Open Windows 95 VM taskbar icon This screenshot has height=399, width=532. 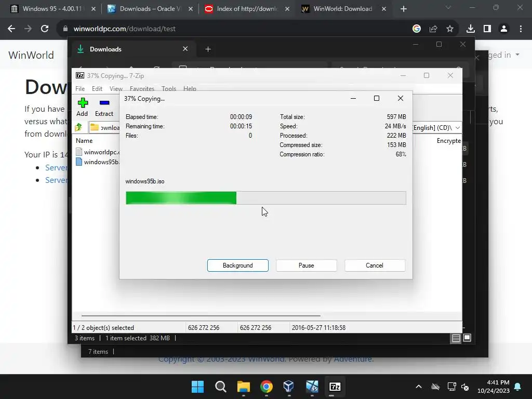[x=312, y=387]
